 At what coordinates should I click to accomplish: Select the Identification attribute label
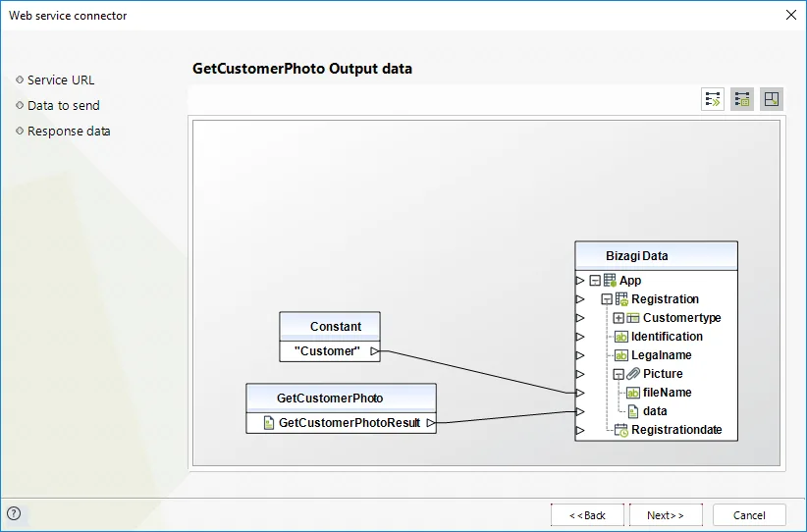667,337
